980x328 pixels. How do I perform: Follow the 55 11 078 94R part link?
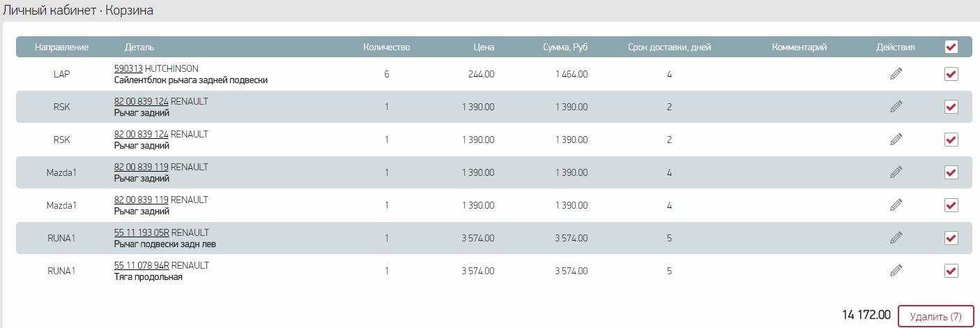point(141,265)
